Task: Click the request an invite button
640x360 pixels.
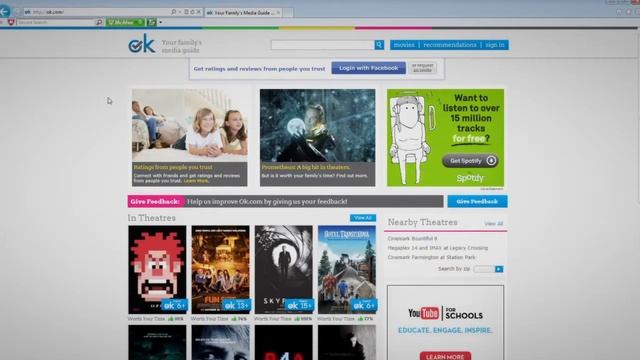Action: tap(422, 68)
